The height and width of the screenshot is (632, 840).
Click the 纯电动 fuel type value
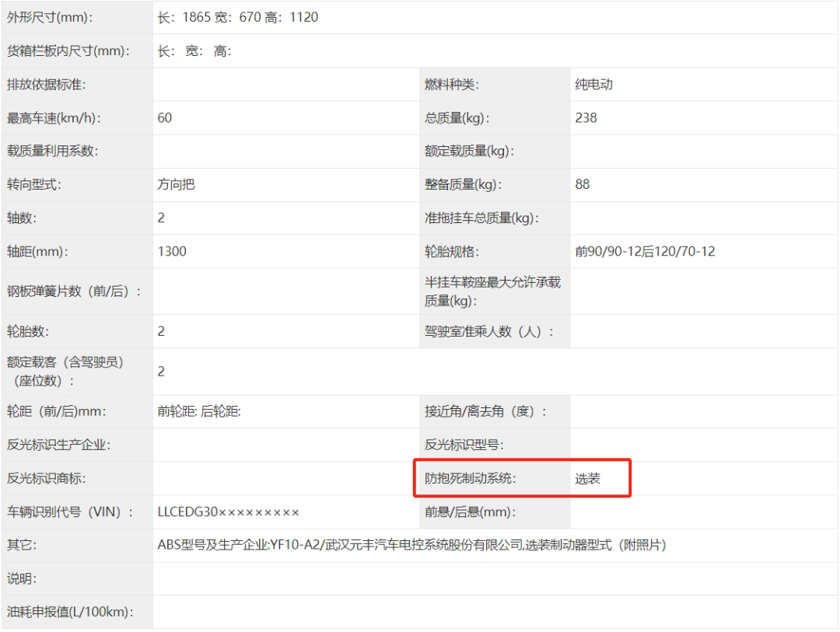coord(594,84)
